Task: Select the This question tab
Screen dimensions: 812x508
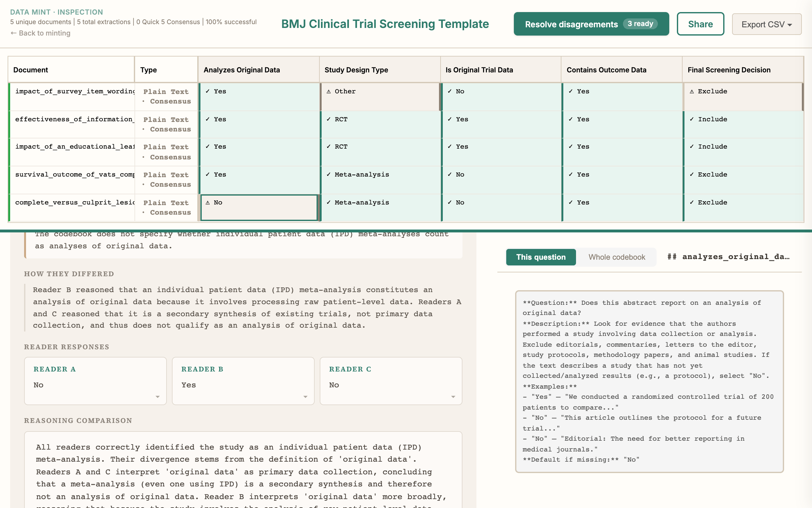Action: (540, 257)
